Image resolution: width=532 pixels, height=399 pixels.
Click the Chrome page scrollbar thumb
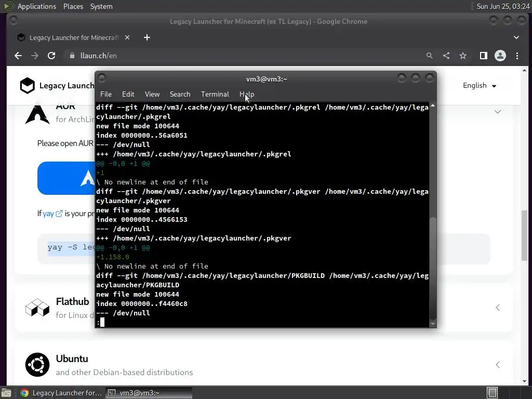(525, 235)
